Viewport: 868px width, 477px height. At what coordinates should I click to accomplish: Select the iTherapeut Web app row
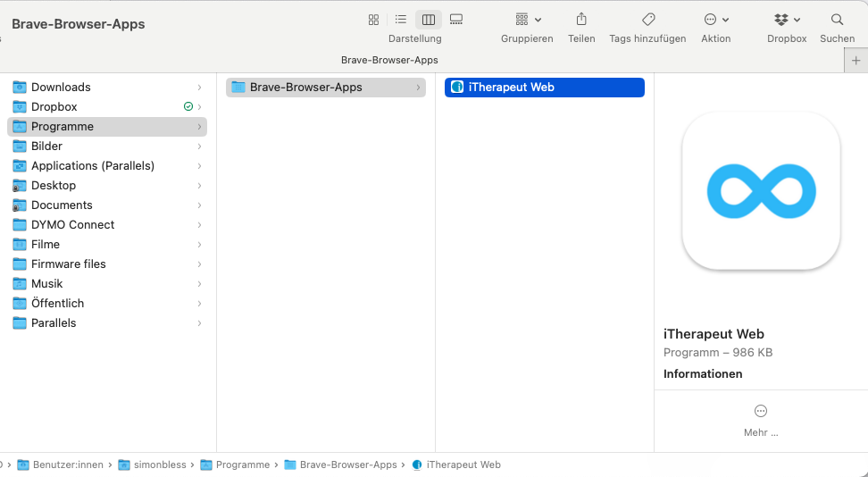(544, 88)
